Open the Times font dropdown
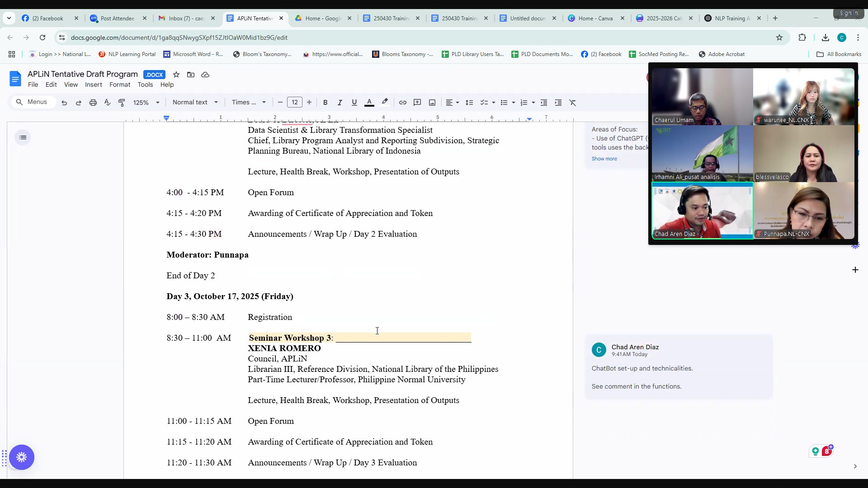Viewport: 868px width, 488px height. [249, 102]
